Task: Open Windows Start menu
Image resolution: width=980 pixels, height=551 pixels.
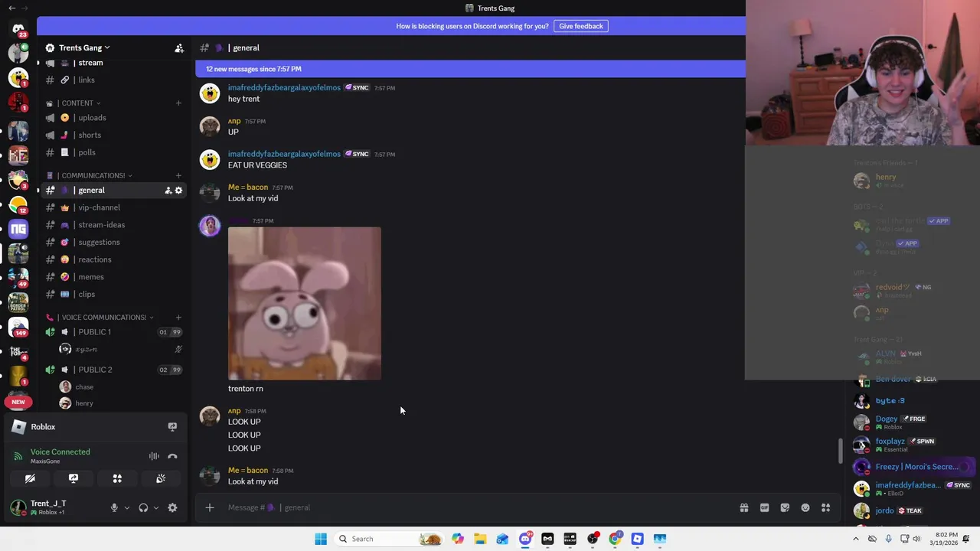Action: pyautogui.click(x=321, y=539)
